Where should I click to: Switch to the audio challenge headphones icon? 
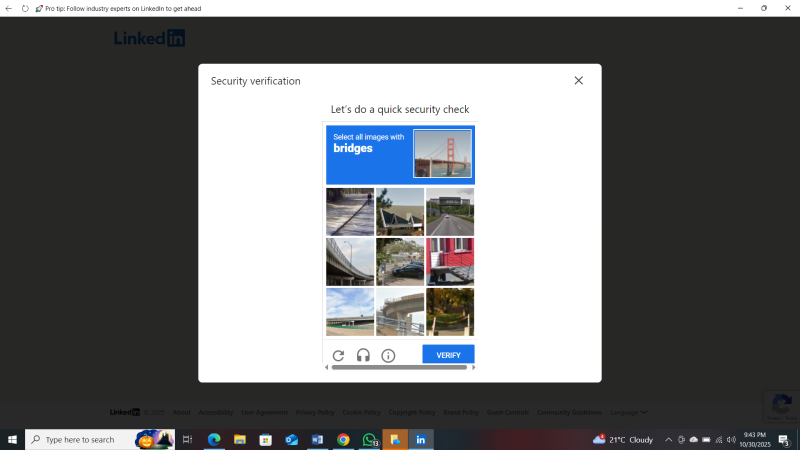(x=363, y=355)
